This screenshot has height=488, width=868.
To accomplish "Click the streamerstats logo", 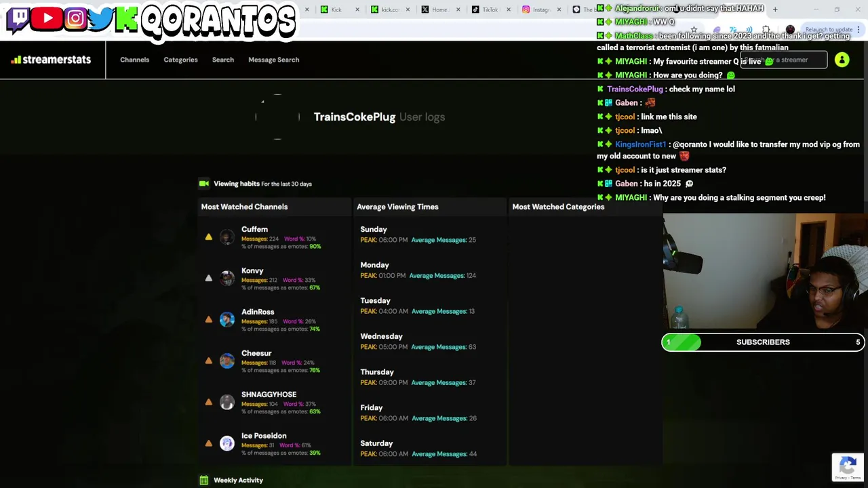I will (x=51, y=60).
